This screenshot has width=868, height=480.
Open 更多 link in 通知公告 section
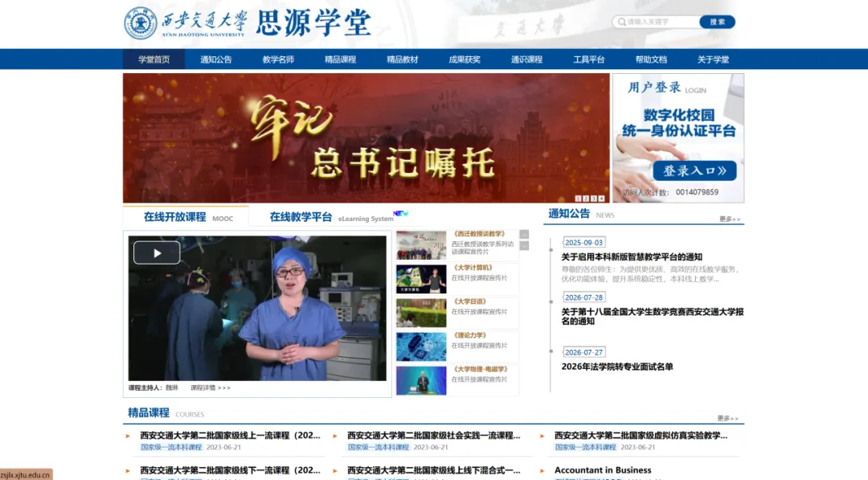pyautogui.click(x=730, y=219)
